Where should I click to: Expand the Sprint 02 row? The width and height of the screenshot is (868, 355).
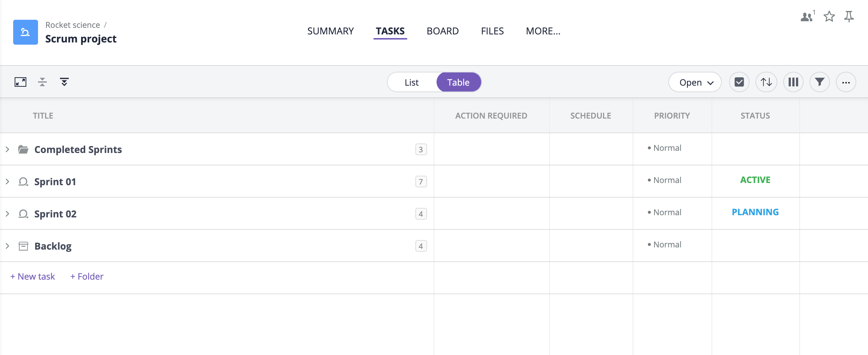point(7,214)
